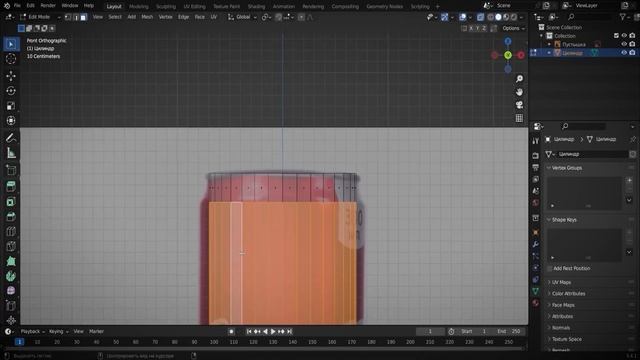Viewport: 640px width, 360px height.
Task: Select the Scale tool
Action: 11,106
